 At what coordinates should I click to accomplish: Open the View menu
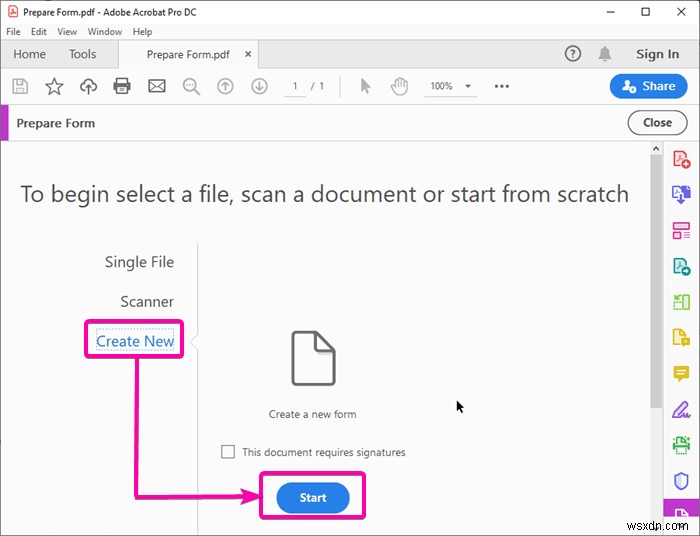pyautogui.click(x=67, y=32)
